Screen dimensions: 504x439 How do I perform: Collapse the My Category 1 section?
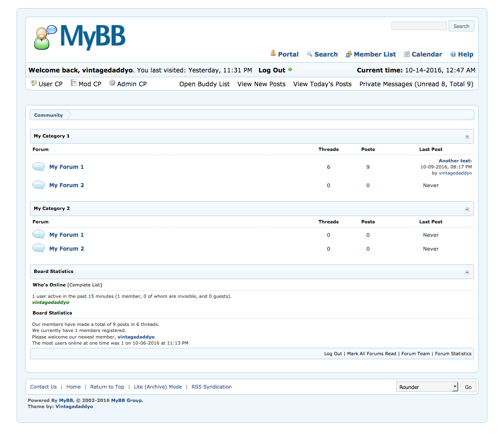pyautogui.click(x=467, y=137)
